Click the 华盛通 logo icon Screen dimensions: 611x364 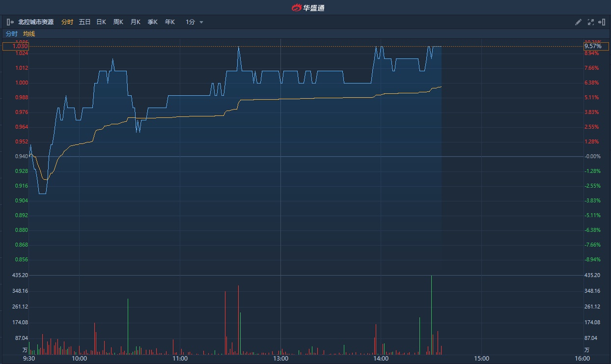pos(296,7)
